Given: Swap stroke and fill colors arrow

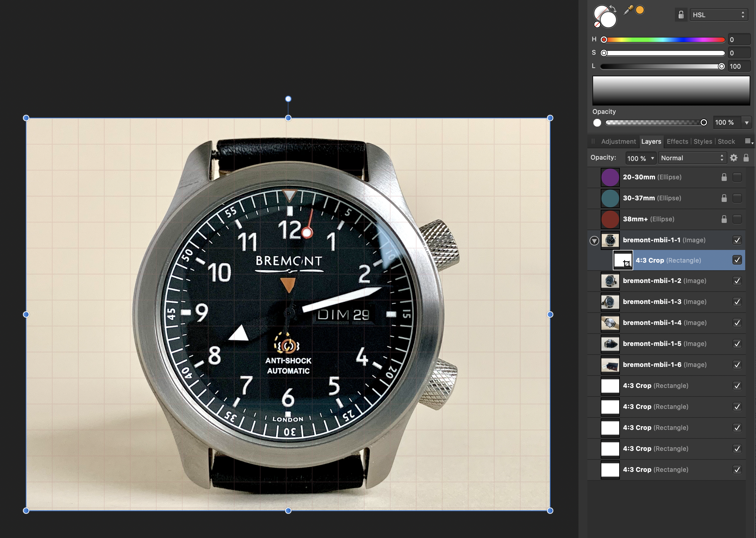Looking at the screenshot, I should point(613,9).
